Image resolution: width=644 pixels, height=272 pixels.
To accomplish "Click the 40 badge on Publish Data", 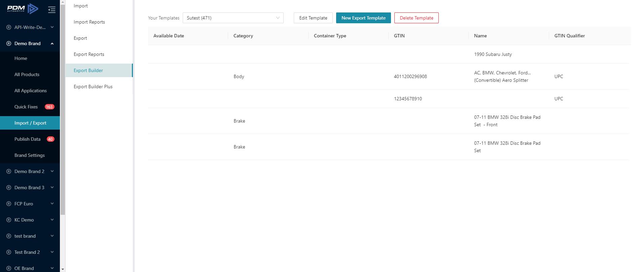I will [50, 139].
